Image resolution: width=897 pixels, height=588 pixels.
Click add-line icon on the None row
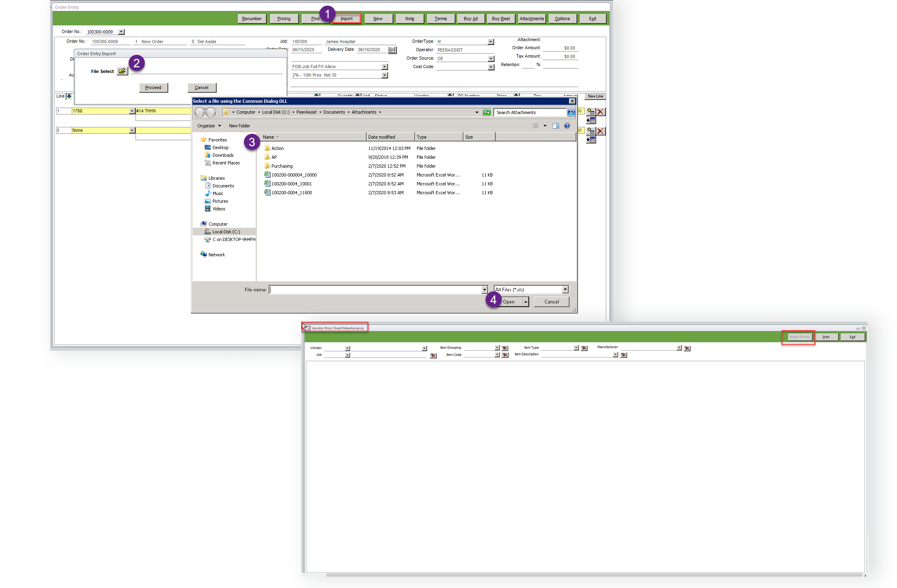591,131
